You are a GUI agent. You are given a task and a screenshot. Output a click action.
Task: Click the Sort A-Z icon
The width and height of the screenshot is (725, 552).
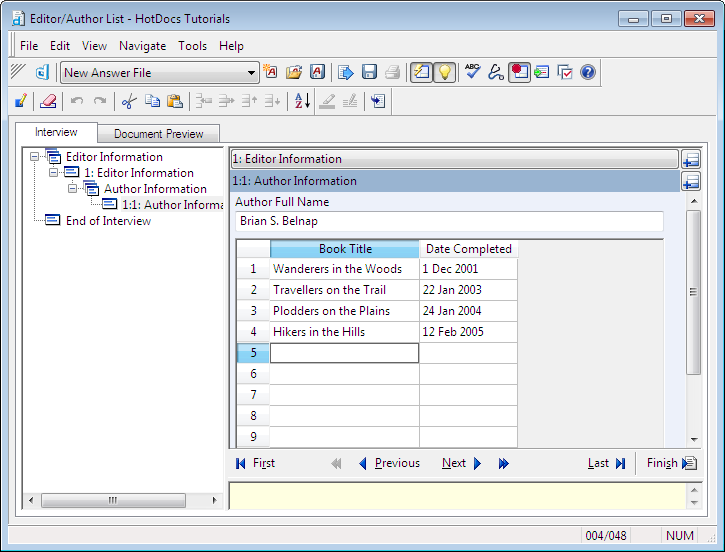(302, 101)
